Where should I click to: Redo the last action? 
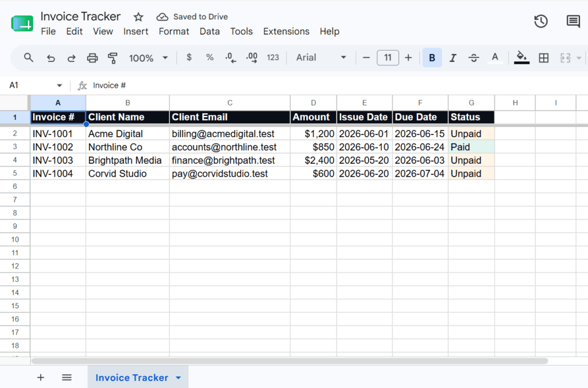(x=71, y=58)
